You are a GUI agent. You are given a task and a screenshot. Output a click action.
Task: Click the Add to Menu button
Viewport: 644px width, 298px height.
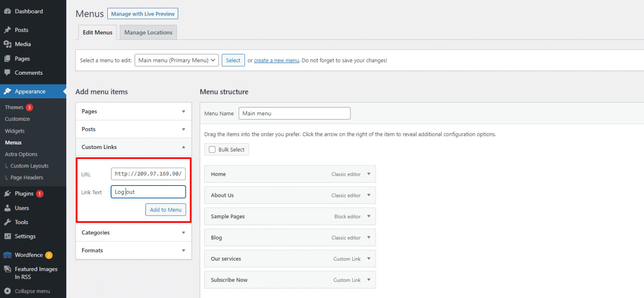(166, 209)
